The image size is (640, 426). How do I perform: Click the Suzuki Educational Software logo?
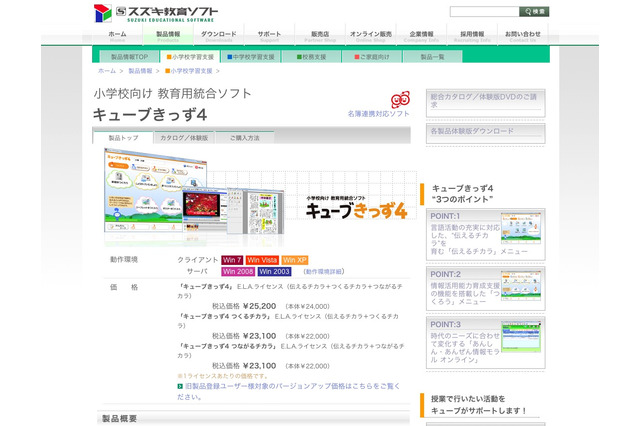156,13
